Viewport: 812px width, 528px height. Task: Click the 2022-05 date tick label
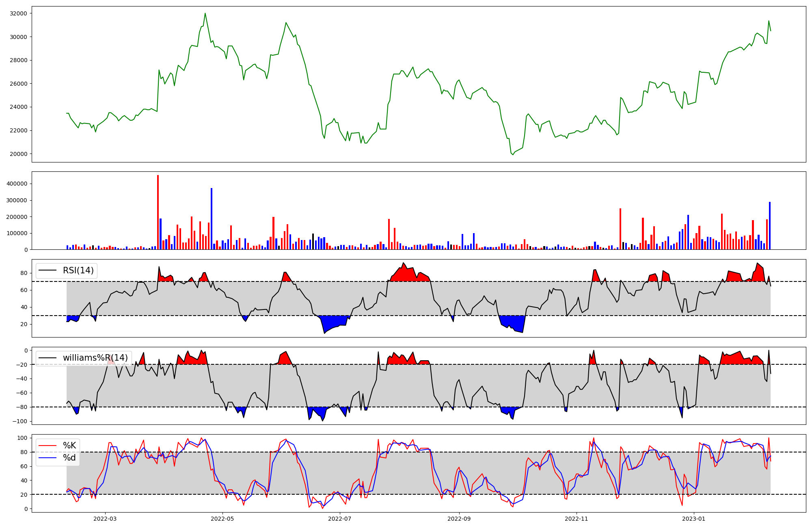[222, 519]
